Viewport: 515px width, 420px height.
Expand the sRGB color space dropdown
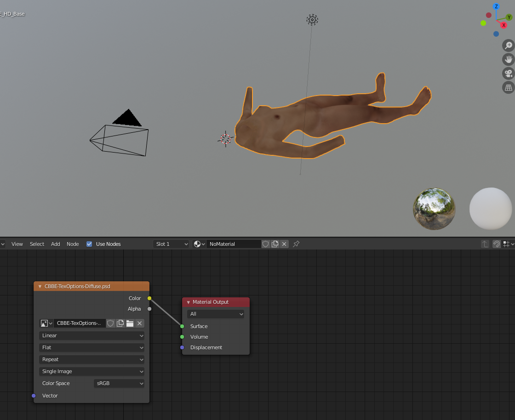119,383
